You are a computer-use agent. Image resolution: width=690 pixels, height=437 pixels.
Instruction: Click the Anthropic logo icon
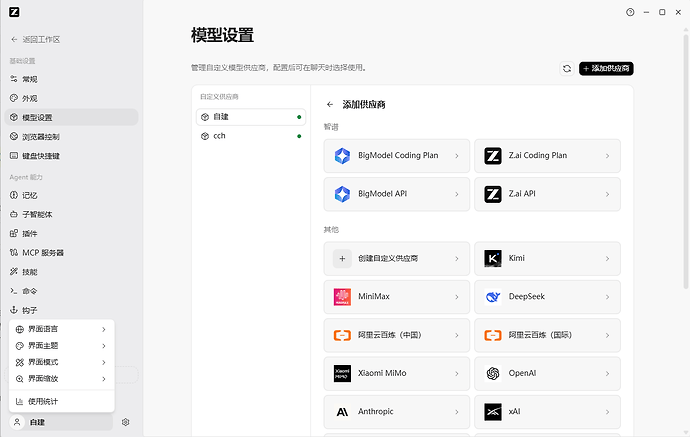342,412
